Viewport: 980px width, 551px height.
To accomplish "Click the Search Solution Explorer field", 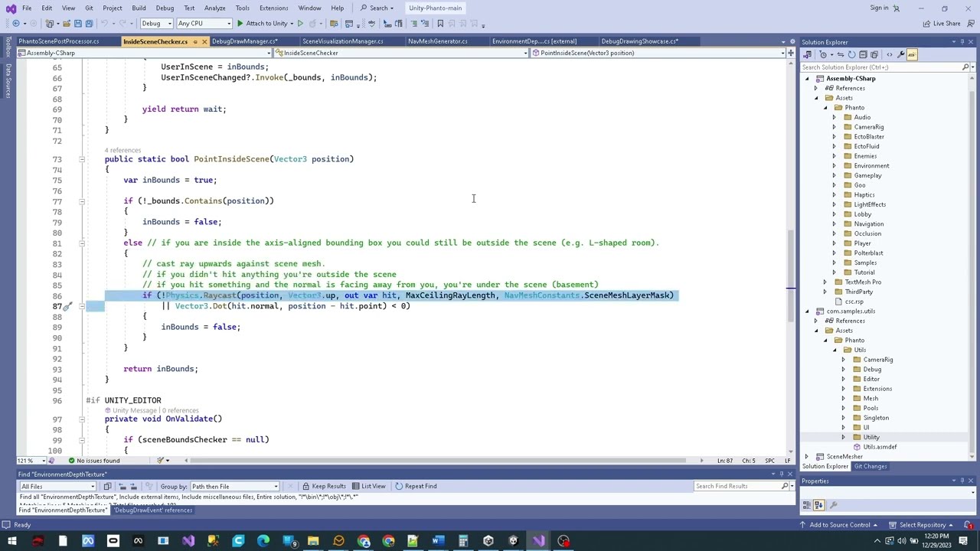I will click(x=880, y=67).
